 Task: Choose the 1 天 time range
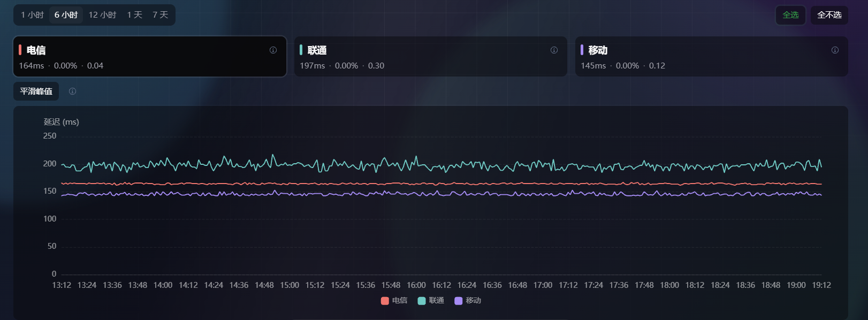tap(135, 15)
